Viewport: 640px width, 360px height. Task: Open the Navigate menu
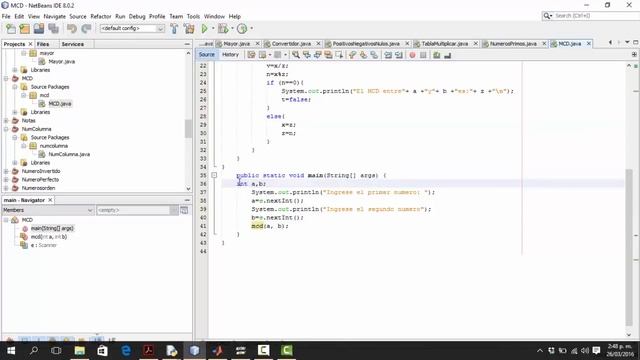coord(55,16)
